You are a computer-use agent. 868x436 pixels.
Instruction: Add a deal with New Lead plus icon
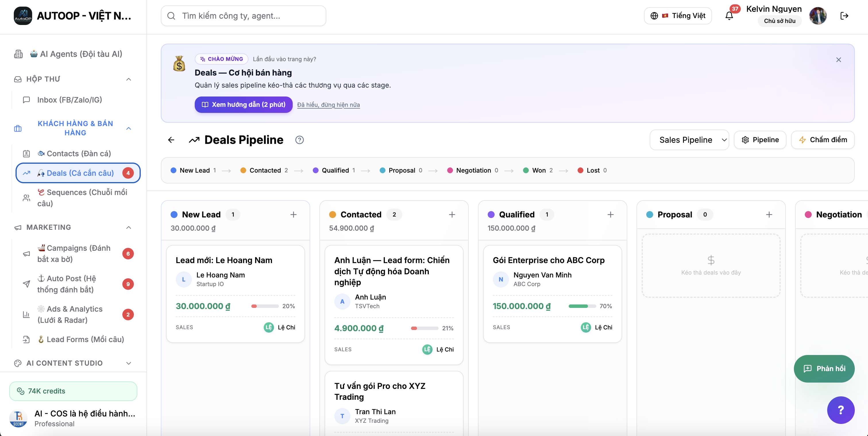[x=293, y=215]
